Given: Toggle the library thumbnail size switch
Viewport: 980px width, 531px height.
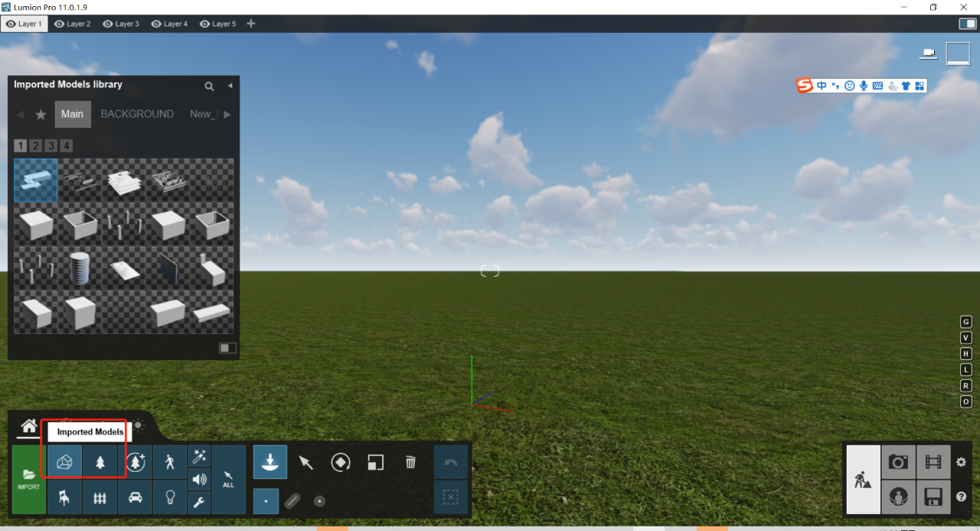Looking at the screenshot, I should pyautogui.click(x=227, y=348).
